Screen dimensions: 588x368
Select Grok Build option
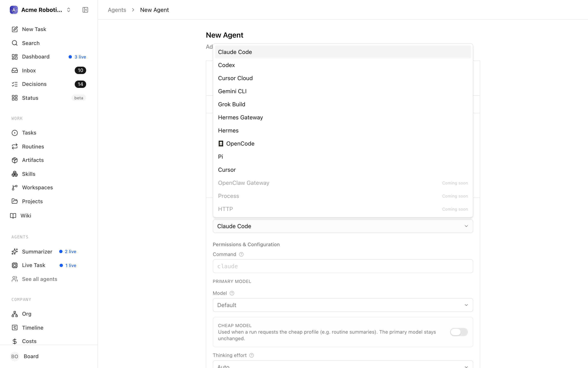tap(343, 104)
